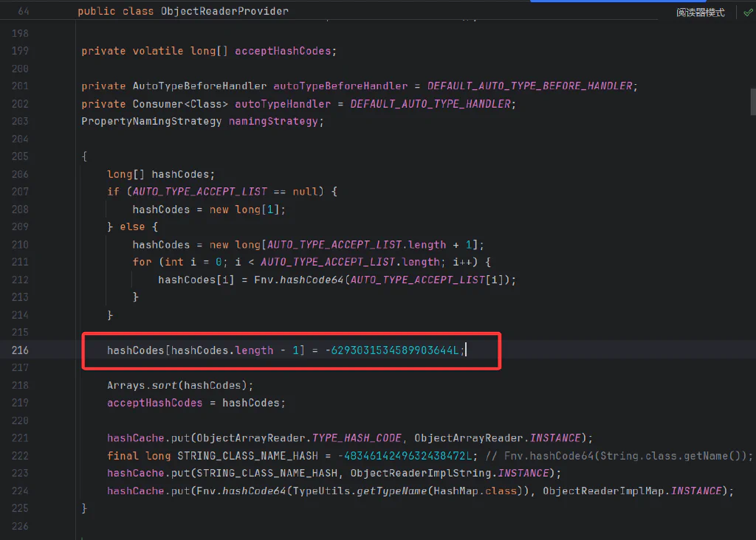
Task: Click Arrays.sort method call
Action: click(x=142, y=385)
